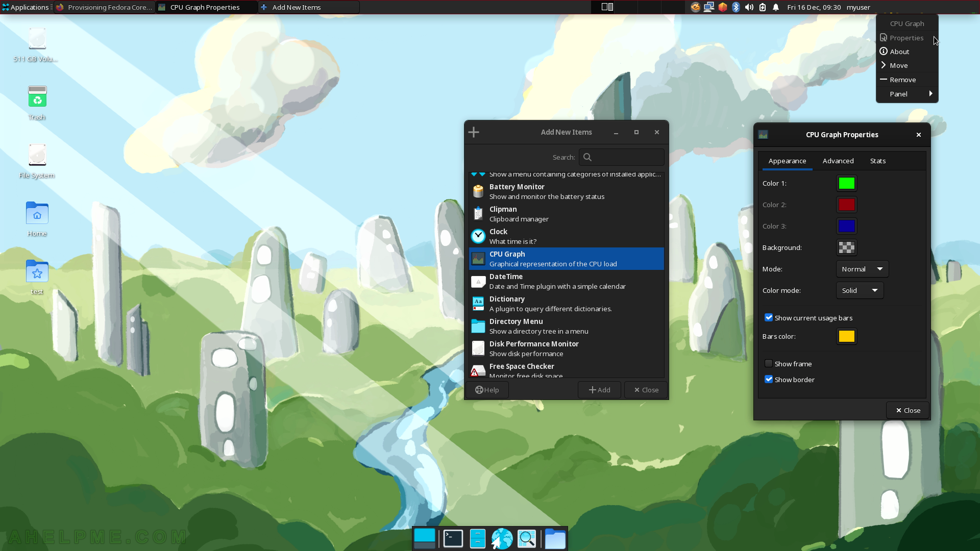Open the application finder magnifier dock icon
Screen dimensions: 980x551
[x=527, y=539]
